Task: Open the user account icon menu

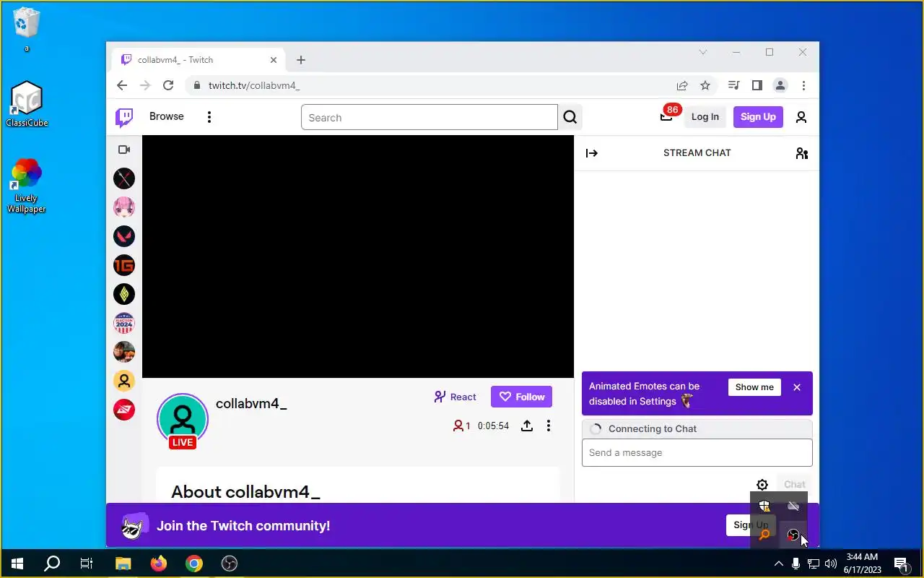Action: [x=801, y=117]
